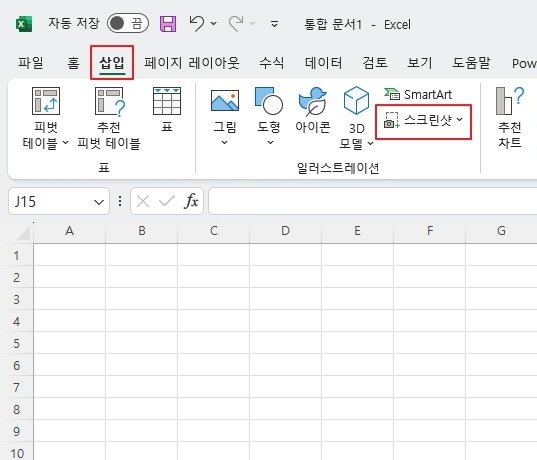
Task: Select column E header
Action: point(357,231)
